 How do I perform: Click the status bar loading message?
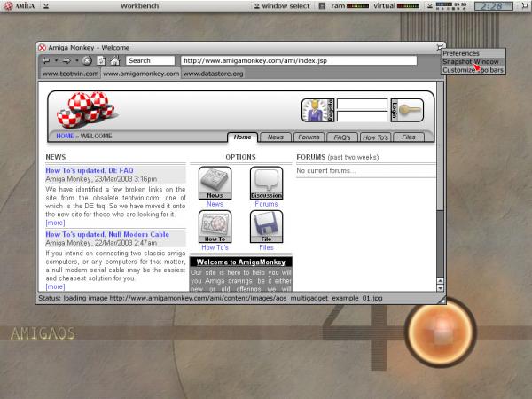tap(210, 298)
